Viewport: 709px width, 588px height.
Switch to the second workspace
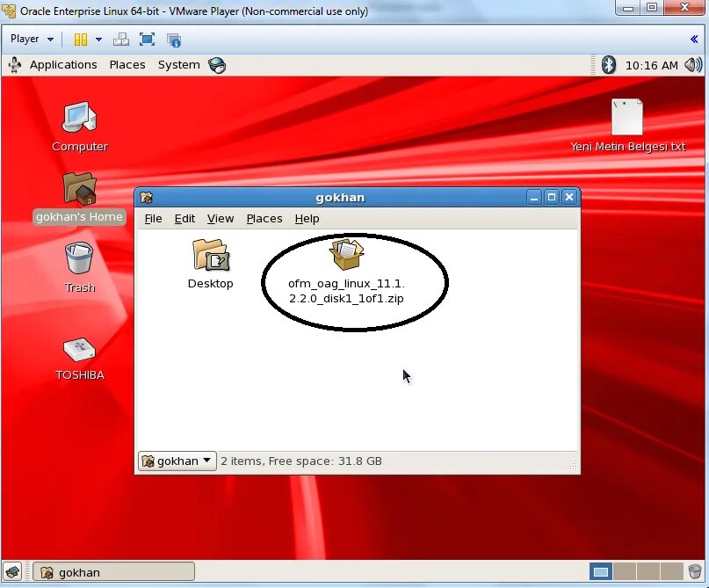coord(625,571)
